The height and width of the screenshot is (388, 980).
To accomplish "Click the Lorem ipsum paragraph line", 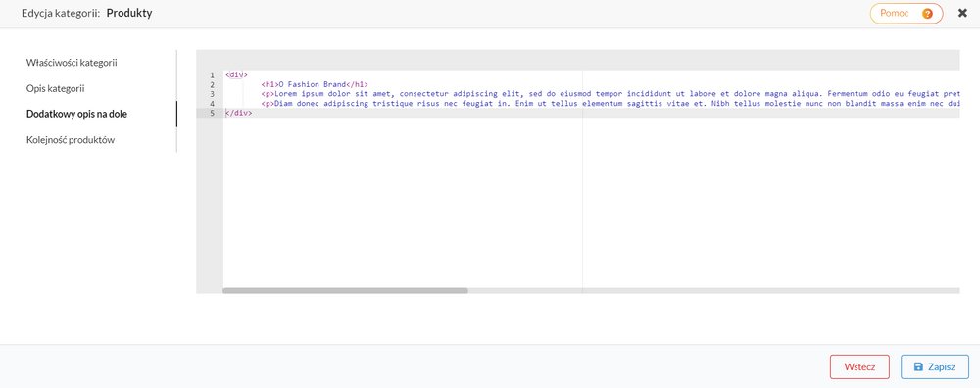I will pyautogui.click(x=610, y=94).
